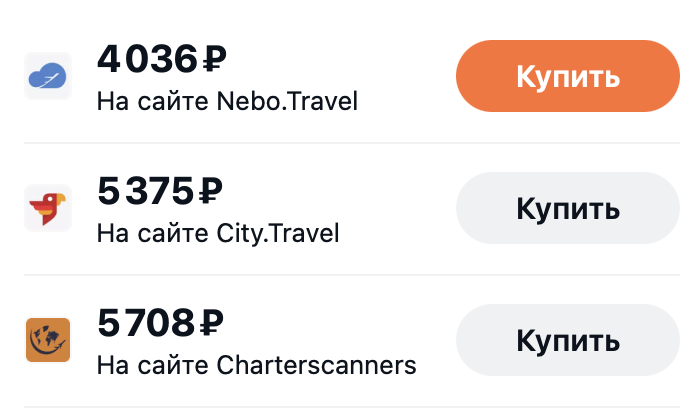Viewport: 689px width, 412px height.
Task: Click the ruble sign after 5 375
Action: click(211, 192)
